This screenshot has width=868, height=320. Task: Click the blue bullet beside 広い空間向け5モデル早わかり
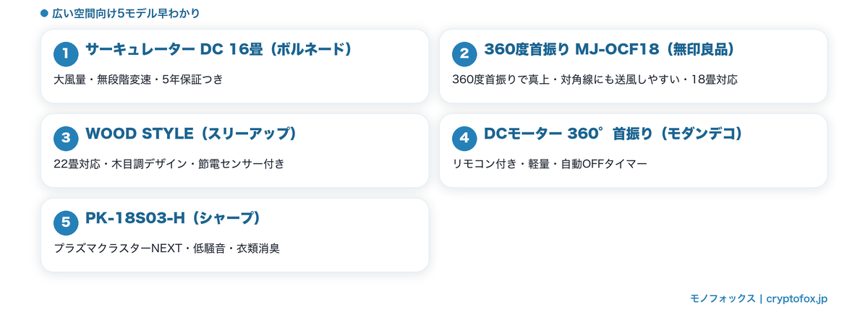click(x=44, y=14)
